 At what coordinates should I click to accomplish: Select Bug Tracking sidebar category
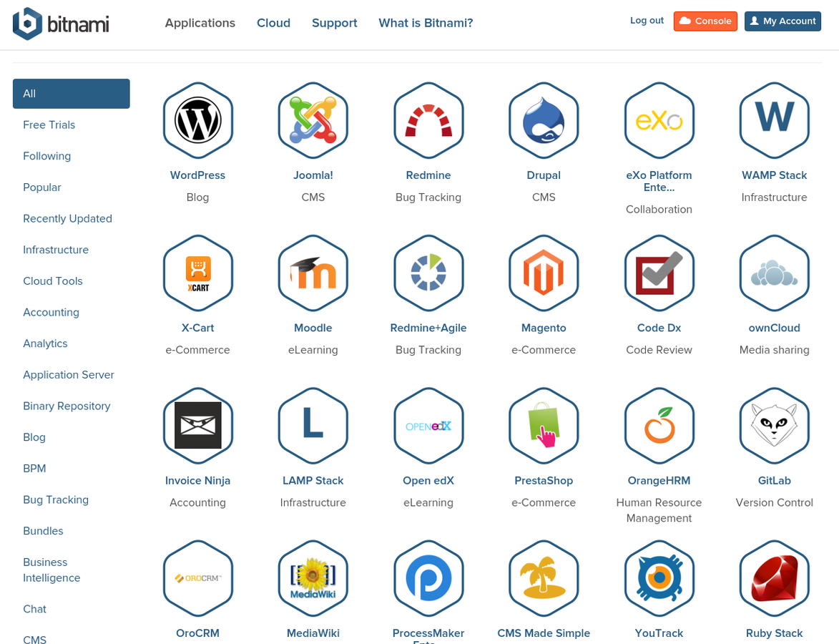point(56,499)
